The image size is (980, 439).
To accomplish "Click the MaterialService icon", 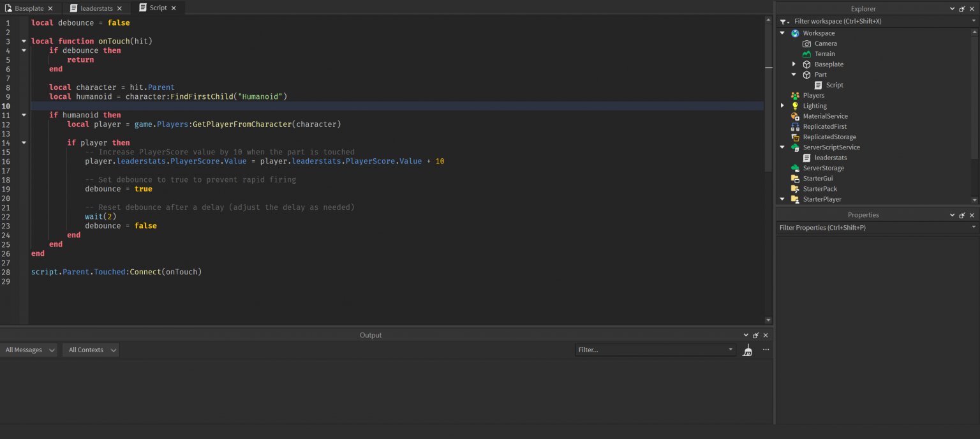I will pos(796,115).
